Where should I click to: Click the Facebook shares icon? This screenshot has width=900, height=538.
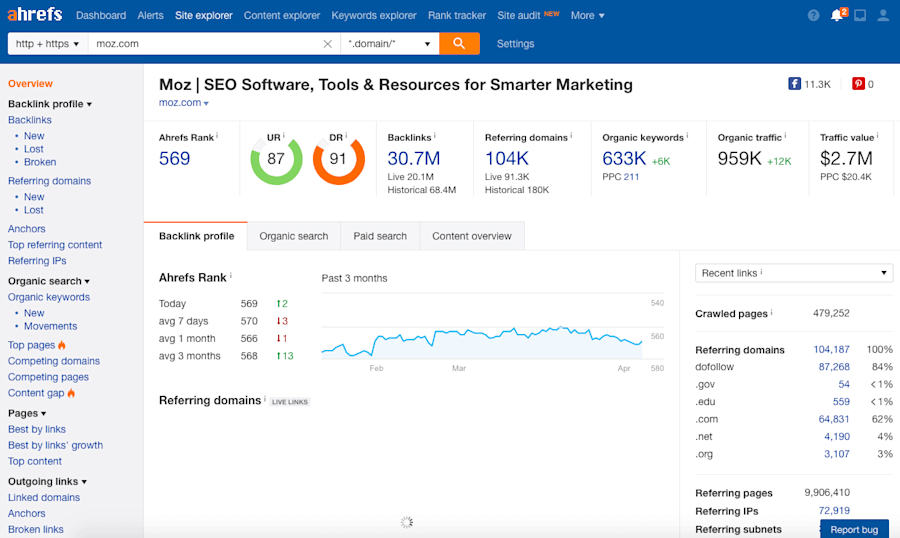click(x=795, y=84)
